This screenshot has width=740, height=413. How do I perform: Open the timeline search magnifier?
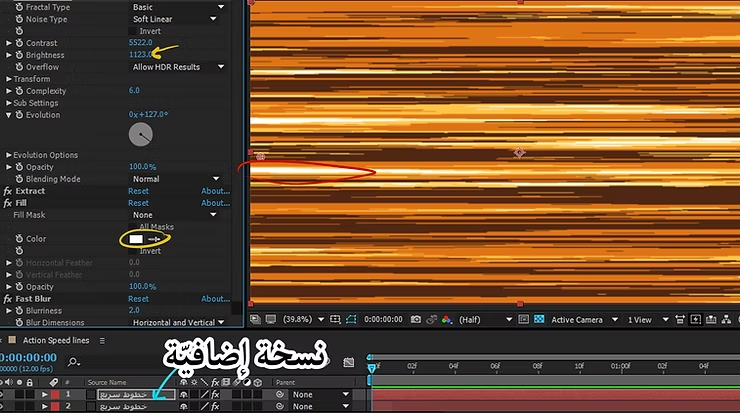[73, 362]
